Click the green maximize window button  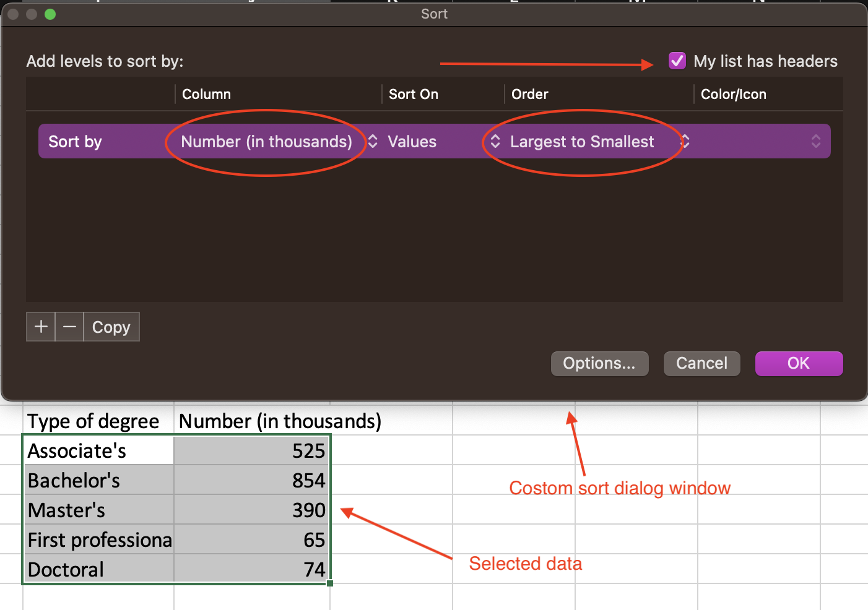pos(50,14)
